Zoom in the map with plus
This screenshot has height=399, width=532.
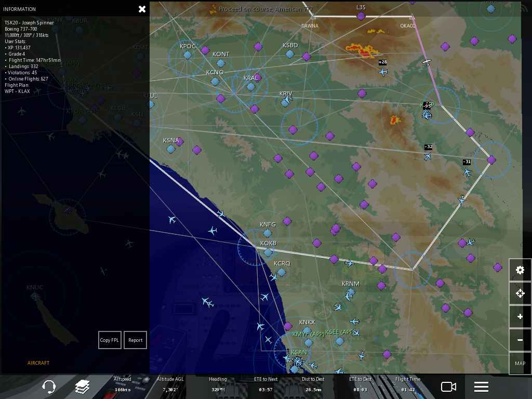pyautogui.click(x=520, y=316)
